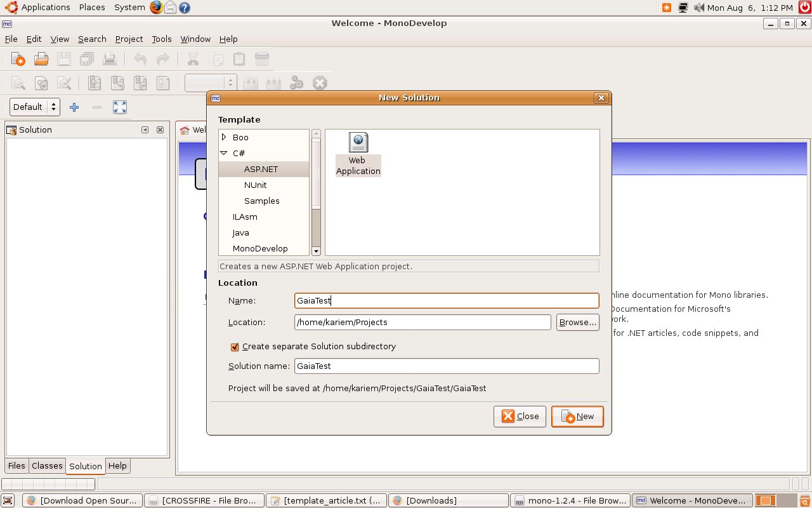812x508 pixels.
Task: Click the Solution pad collapse arrow icon
Action: (x=145, y=130)
